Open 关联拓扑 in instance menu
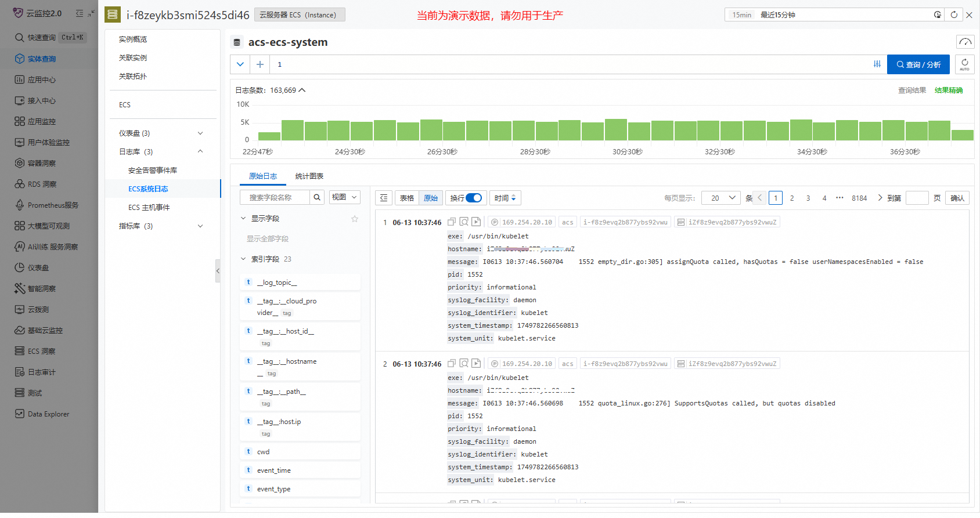Viewport: 980px width, 518px height. pyautogui.click(x=133, y=77)
